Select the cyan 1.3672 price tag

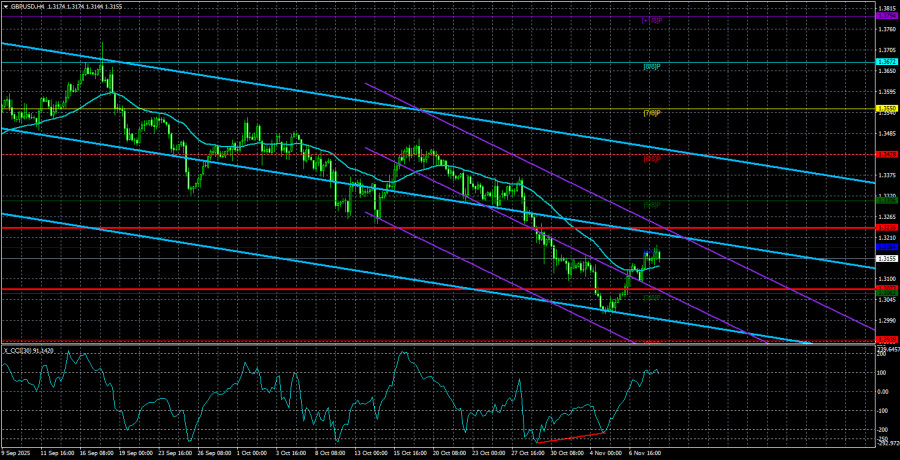click(886, 63)
